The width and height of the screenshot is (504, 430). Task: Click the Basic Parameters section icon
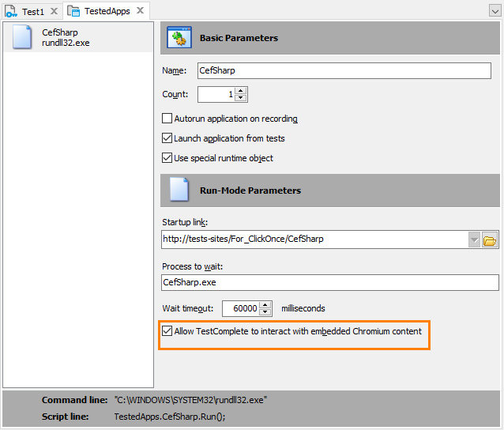[x=179, y=37]
